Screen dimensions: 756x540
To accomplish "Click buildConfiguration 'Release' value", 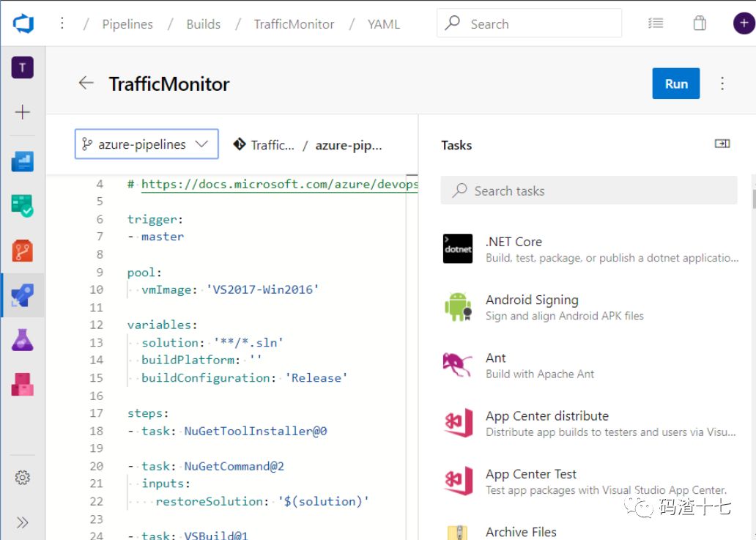I will tap(316, 377).
